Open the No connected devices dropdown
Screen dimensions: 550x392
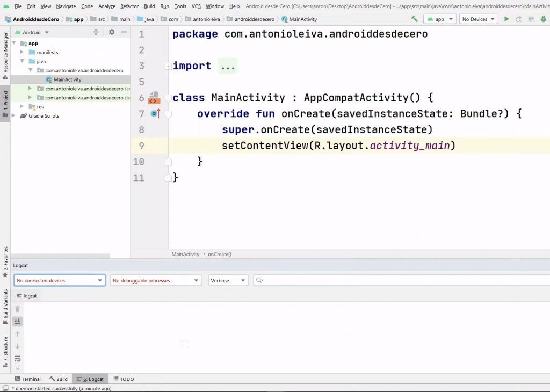pos(60,280)
